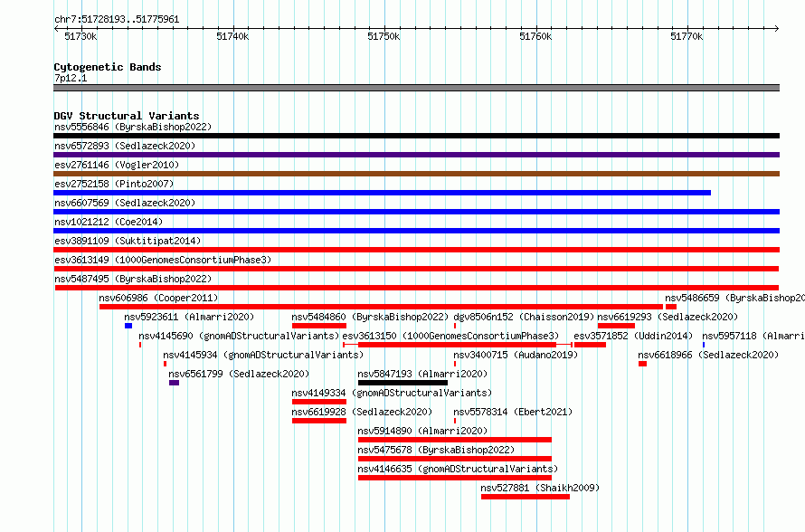Screen dimensions: 805x532
Task: Open the nsv6572893 (Sedlazeck2020) label
Action: [125, 146]
